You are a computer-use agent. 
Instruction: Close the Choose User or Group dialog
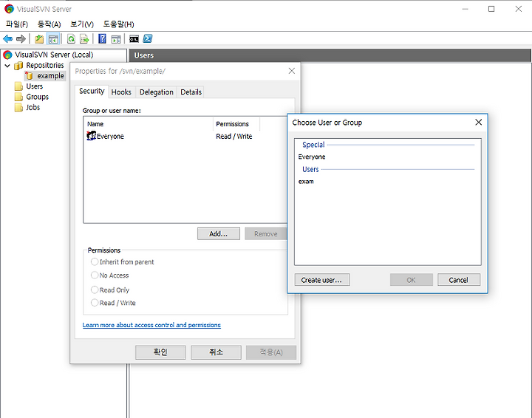(x=478, y=122)
